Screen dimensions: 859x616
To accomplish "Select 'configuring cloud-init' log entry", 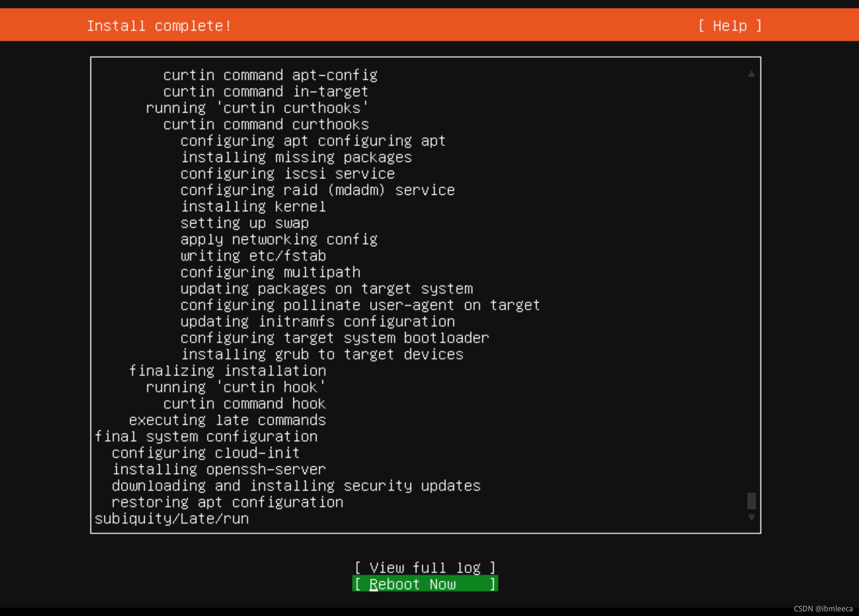I will [x=205, y=453].
